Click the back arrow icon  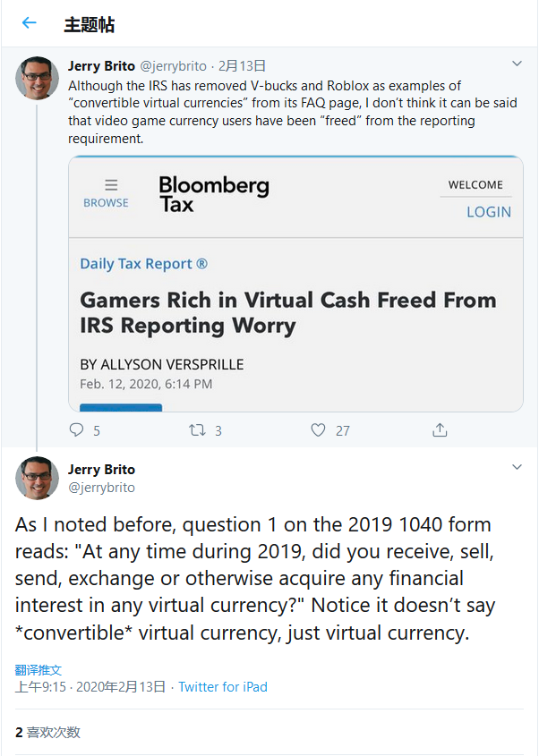click(30, 23)
